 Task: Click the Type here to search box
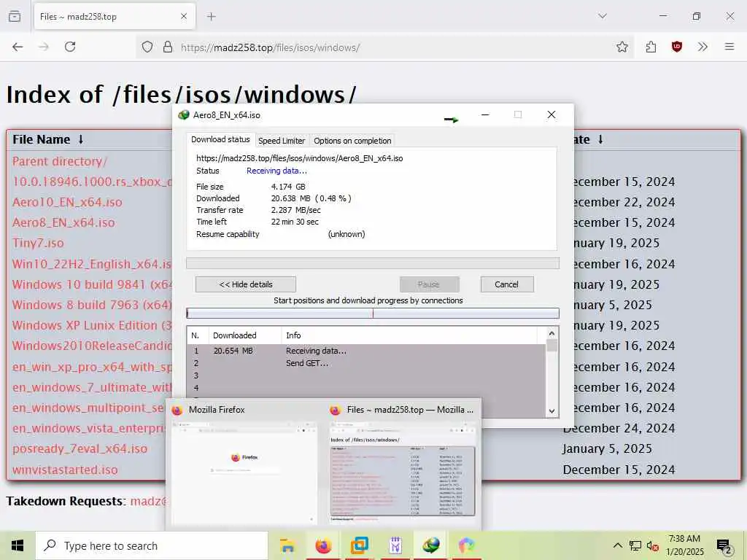click(152, 545)
